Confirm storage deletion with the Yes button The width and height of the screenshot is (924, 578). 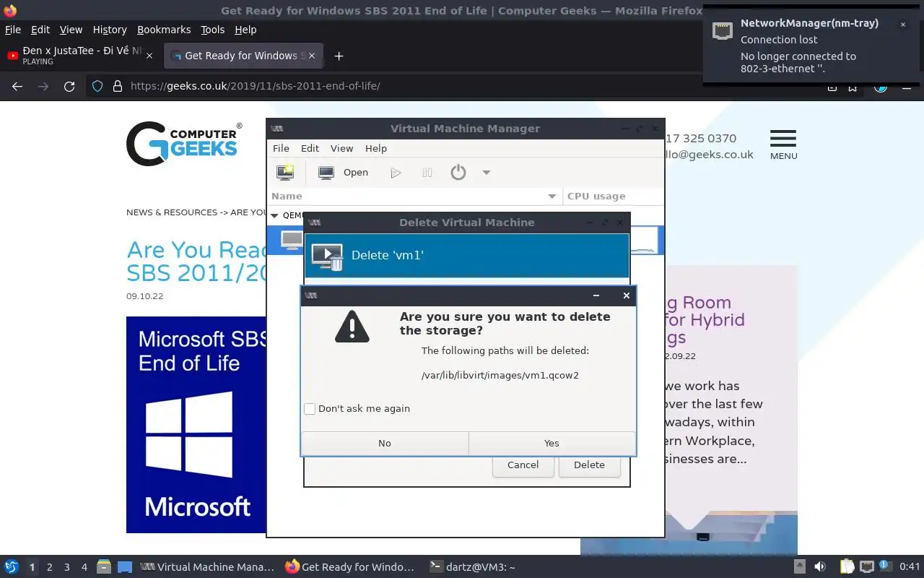tap(552, 443)
